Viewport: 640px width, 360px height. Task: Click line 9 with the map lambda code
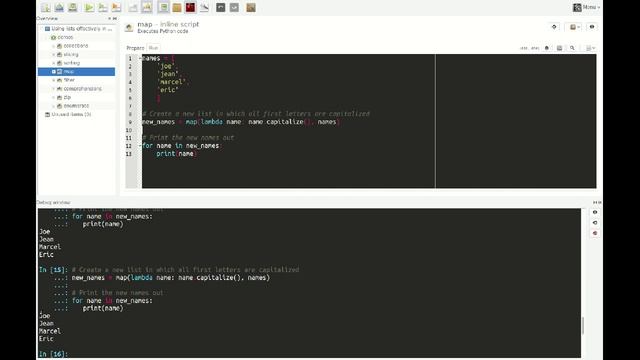pos(241,122)
